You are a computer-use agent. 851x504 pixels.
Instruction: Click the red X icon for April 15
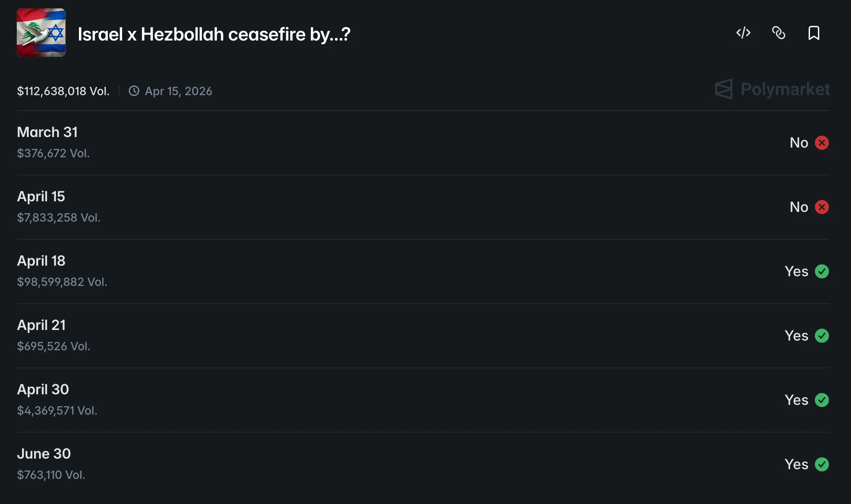click(822, 207)
